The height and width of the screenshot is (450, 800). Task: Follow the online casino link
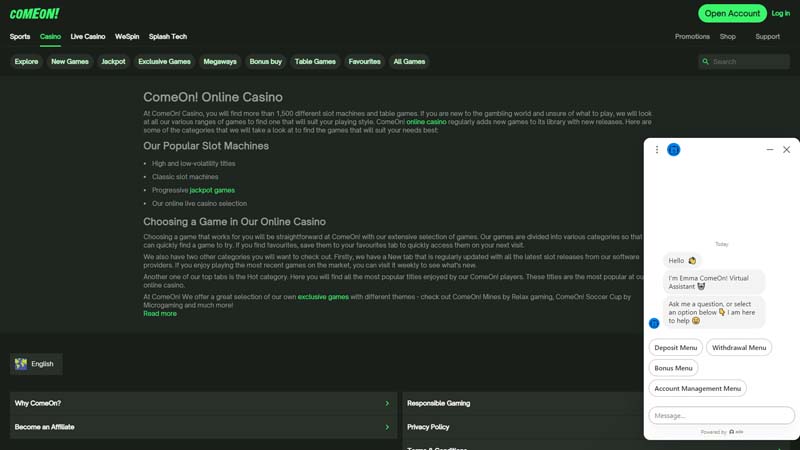coord(426,122)
